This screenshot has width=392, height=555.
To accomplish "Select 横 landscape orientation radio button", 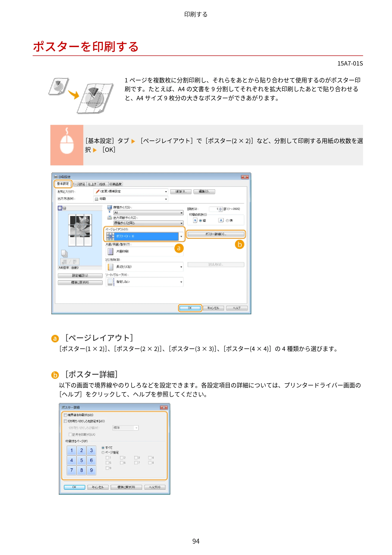I will point(227,221).
